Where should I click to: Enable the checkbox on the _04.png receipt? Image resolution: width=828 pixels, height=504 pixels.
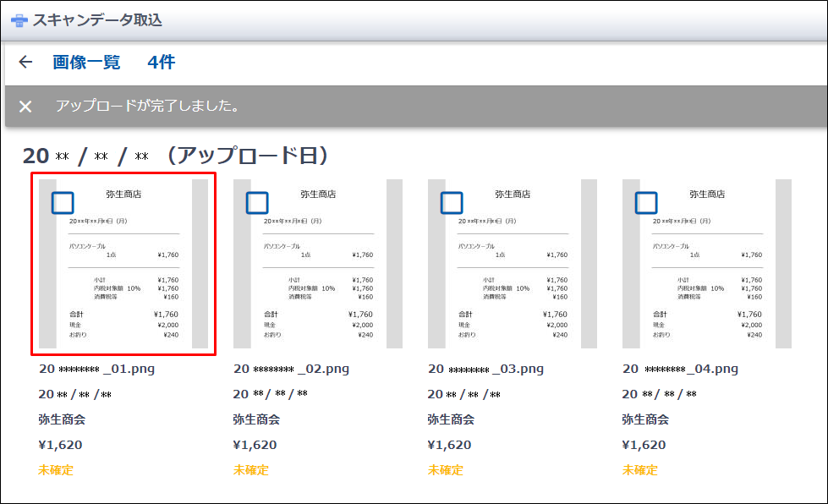[646, 202]
